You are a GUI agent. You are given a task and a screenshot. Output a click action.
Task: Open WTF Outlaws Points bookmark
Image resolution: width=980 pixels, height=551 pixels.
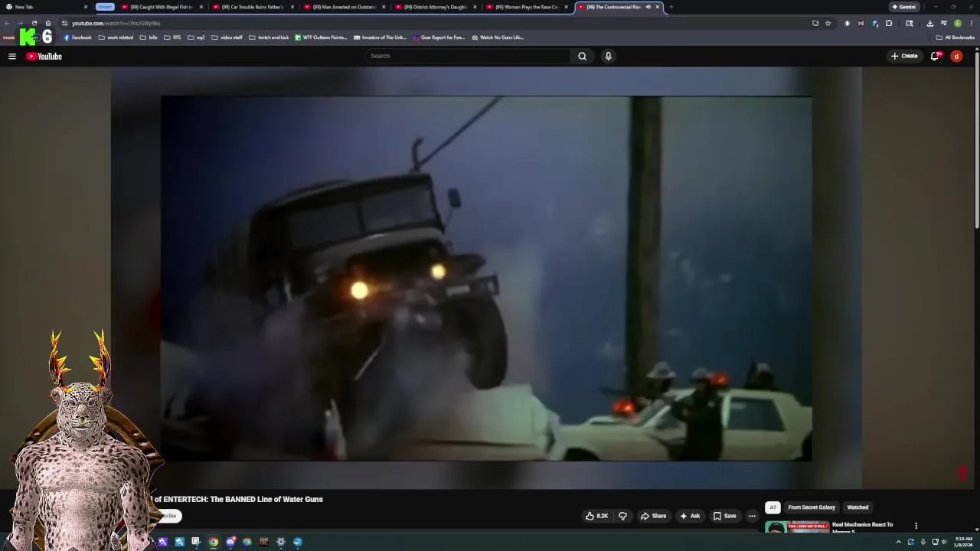click(x=321, y=37)
